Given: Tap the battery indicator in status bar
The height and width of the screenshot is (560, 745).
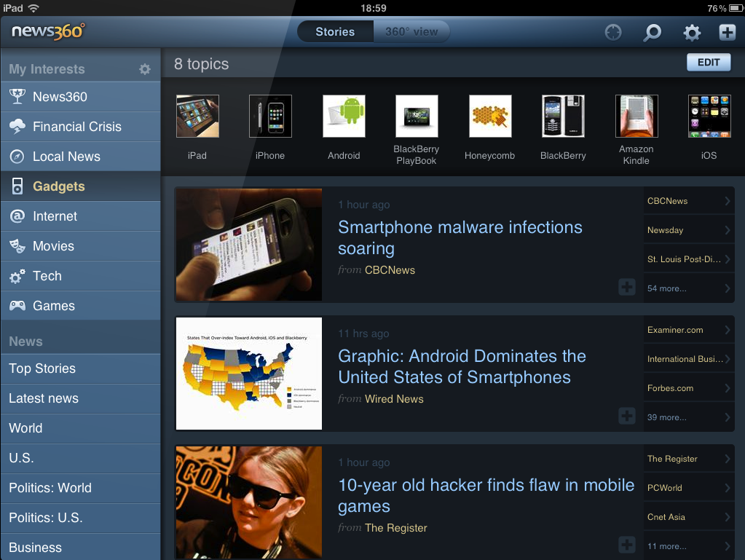Looking at the screenshot, I should (x=736, y=8).
